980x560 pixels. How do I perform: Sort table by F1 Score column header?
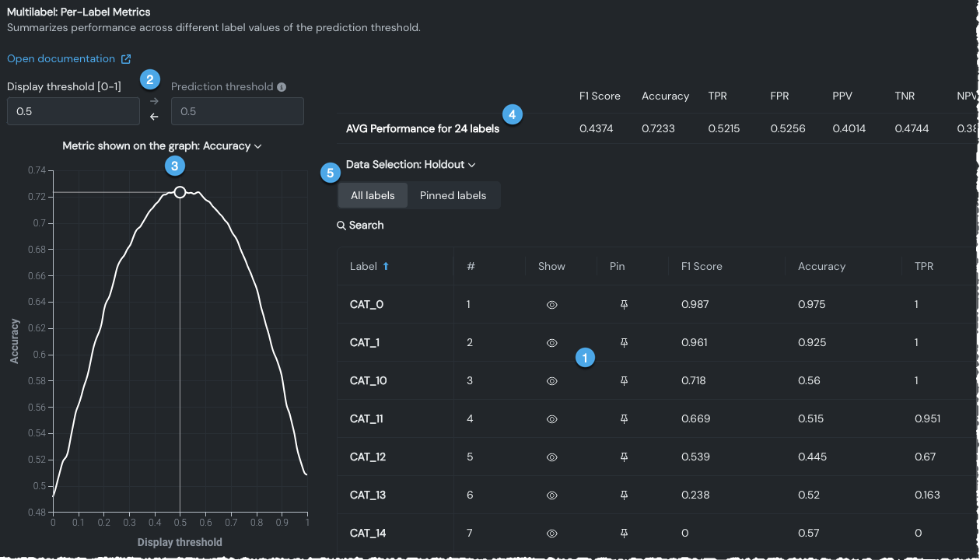tap(702, 266)
